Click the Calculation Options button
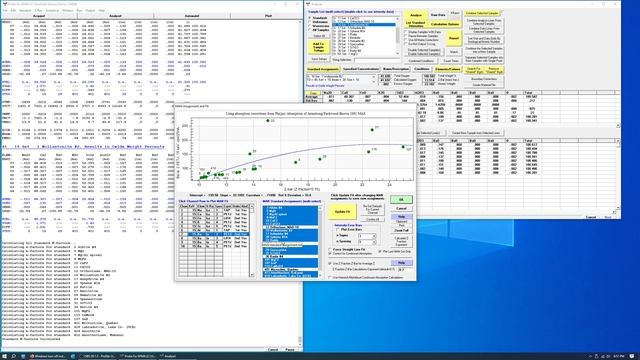This screenshot has width=640, height=360. point(444,24)
